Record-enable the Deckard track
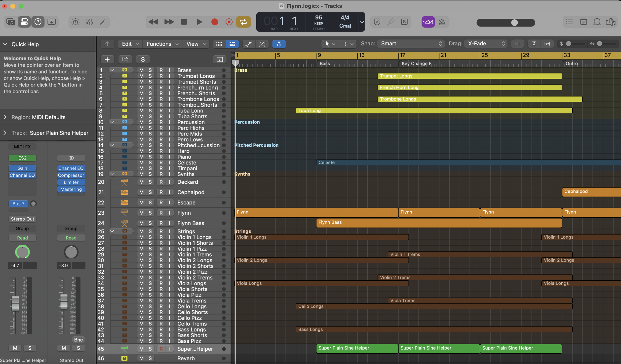The width and height of the screenshot is (621, 364). tap(161, 182)
